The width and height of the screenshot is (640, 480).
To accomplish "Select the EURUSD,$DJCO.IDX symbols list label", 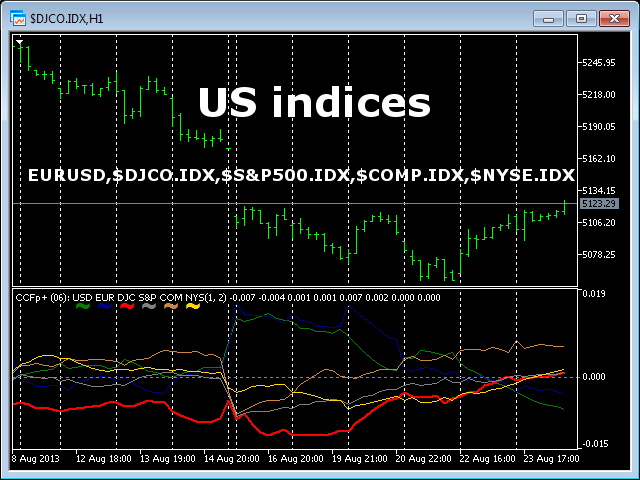I will click(301, 175).
